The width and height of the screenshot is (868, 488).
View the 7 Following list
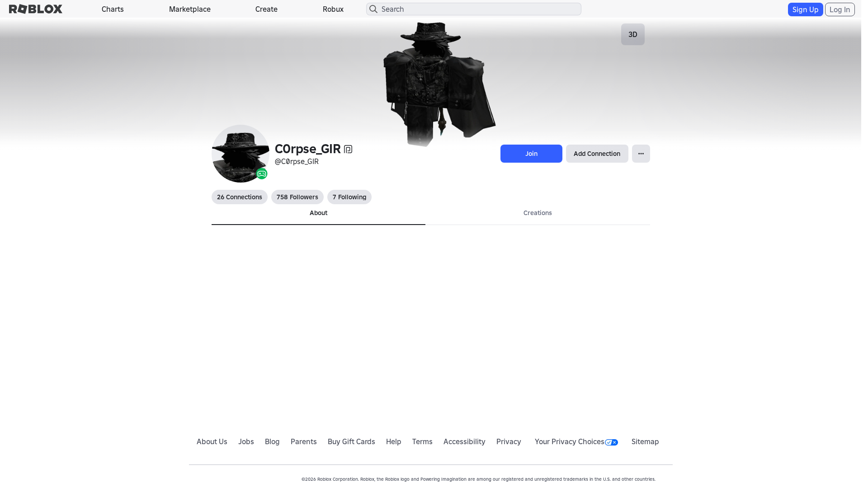(x=349, y=197)
